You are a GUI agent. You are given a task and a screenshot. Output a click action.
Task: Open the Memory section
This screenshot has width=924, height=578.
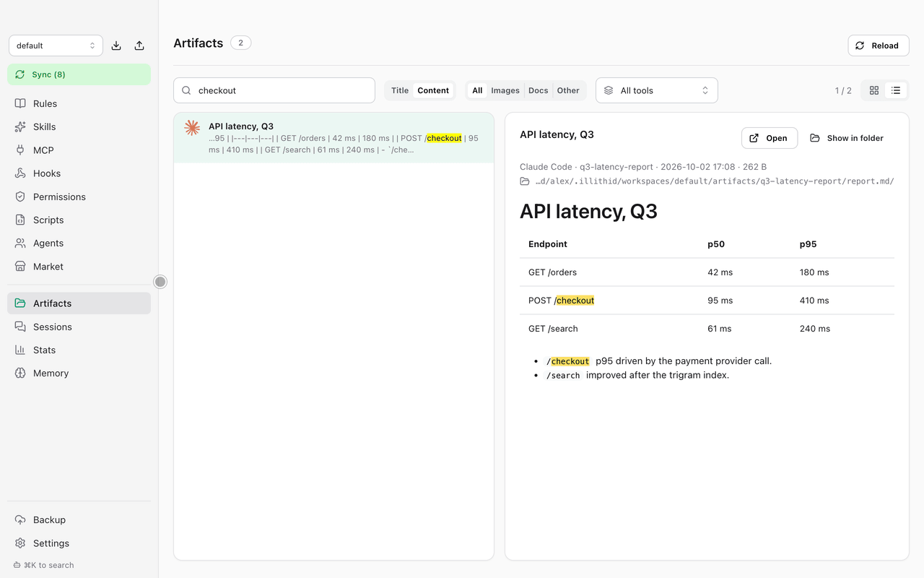coord(79,373)
